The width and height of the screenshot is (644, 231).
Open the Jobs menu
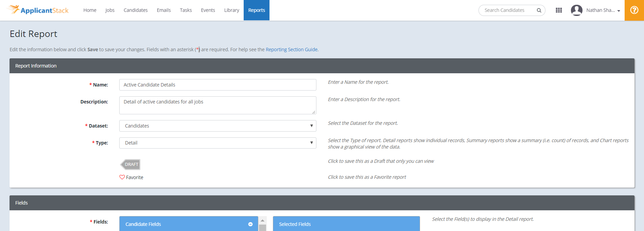tap(110, 10)
